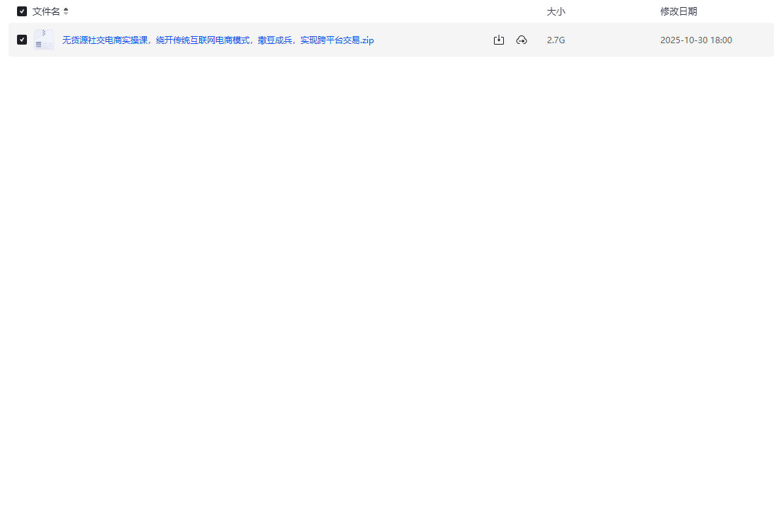Uncheck the checkbox for the zip file row
Screen dimensions: 781x532
click(22, 40)
